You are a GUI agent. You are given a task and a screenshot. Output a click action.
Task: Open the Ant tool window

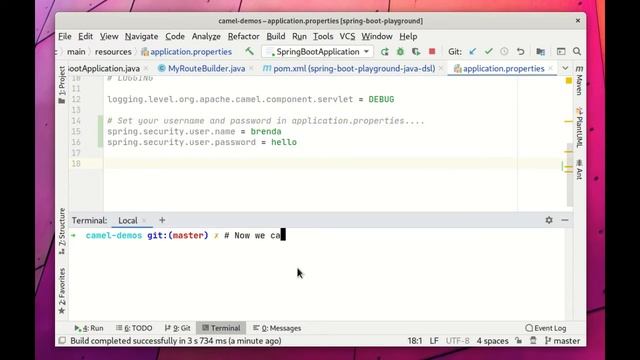pyautogui.click(x=579, y=169)
